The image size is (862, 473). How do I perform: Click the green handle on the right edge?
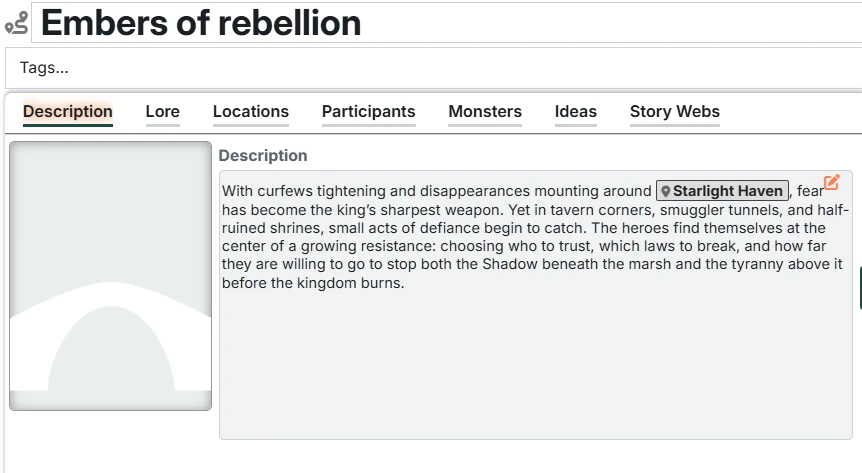pyautogui.click(x=859, y=288)
